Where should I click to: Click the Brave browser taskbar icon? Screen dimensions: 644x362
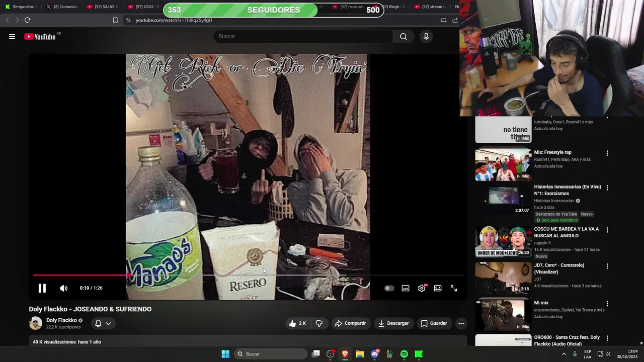(x=345, y=354)
